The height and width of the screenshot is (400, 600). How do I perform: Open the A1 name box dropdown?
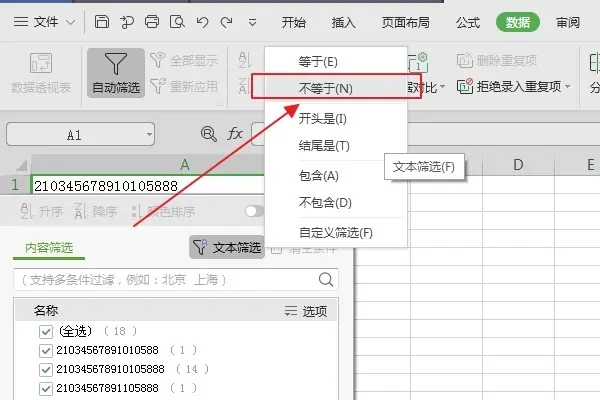(149, 134)
